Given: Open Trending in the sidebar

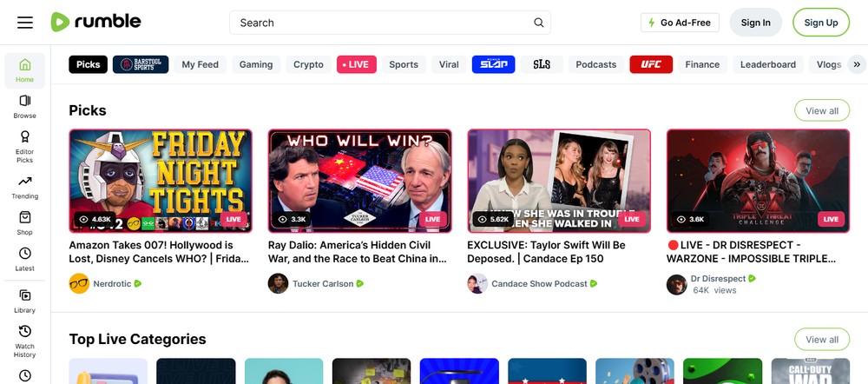Looking at the screenshot, I should 25,187.
